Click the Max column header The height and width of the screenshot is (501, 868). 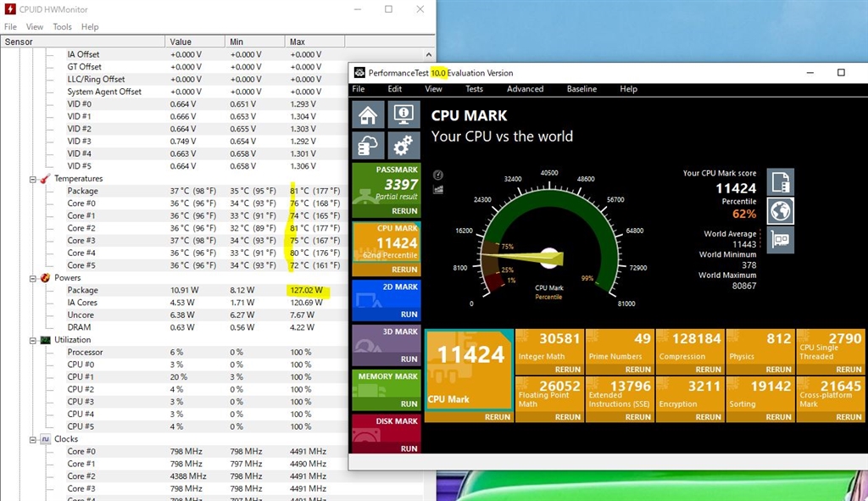pyautogui.click(x=314, y=42)
